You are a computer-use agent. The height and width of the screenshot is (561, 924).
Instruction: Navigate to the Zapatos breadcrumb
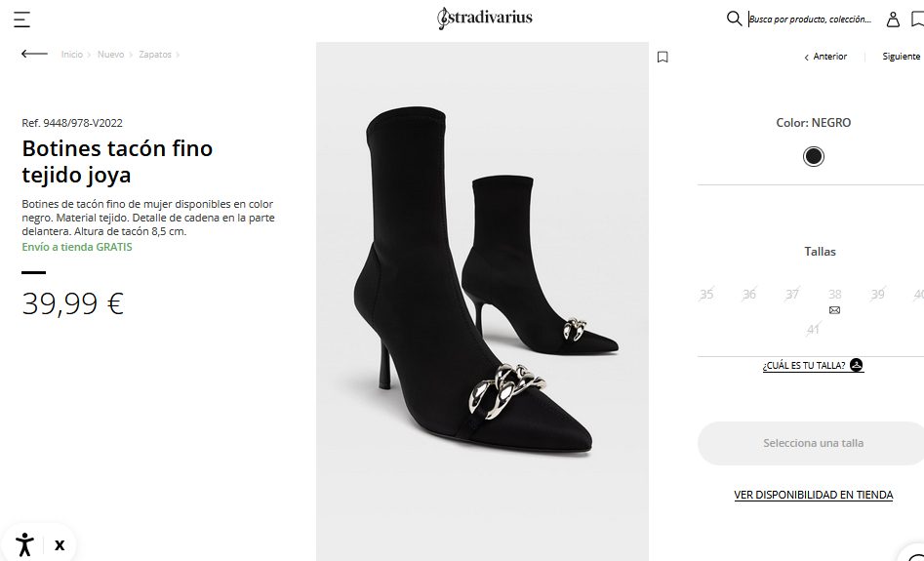155,55
